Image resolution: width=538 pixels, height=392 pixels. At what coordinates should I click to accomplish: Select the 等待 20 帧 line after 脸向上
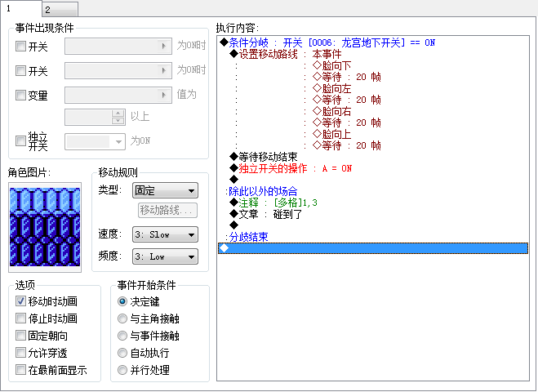pyautogui.click(x=347, y=145)
